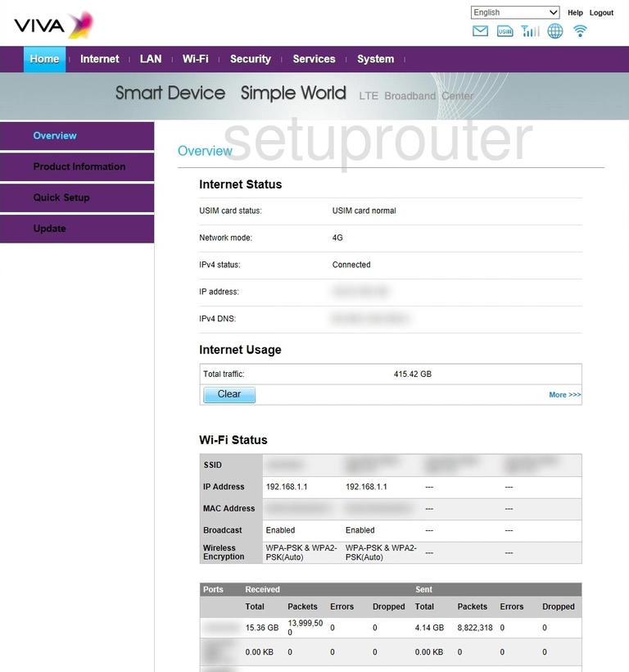Open the Wi-Fi settings menu
Image resolution: width=629 pixels, height=672 pixels.
pyautogui.click(x=195, y=59)
